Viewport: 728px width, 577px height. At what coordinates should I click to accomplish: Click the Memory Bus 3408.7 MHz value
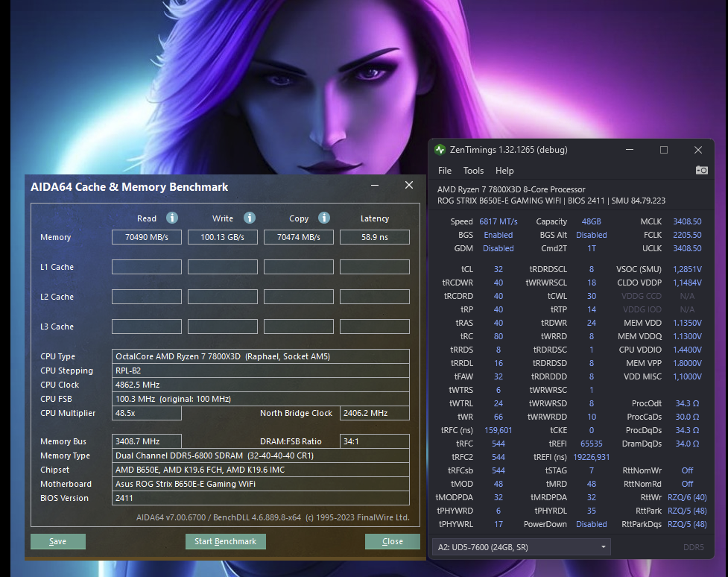click(x=147, y=441)
